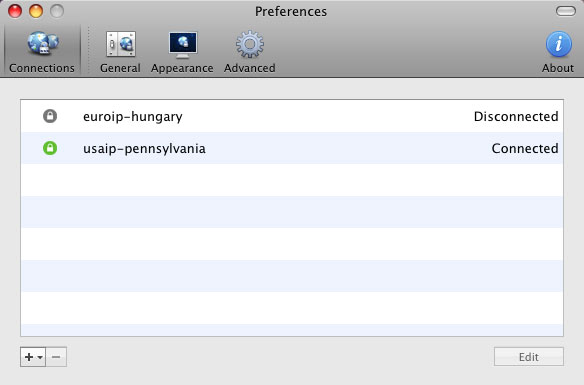Open the General preferences pane

(120, 51)
